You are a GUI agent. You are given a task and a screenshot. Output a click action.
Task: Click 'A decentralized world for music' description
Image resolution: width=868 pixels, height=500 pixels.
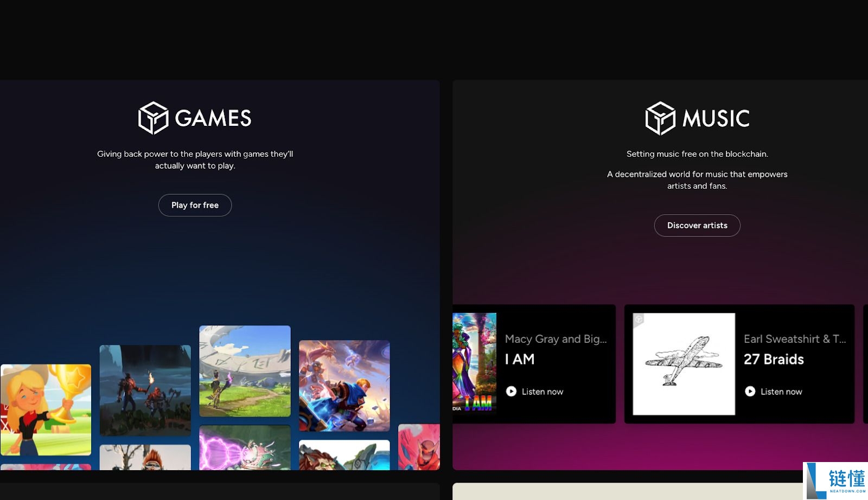pos(697,180)
